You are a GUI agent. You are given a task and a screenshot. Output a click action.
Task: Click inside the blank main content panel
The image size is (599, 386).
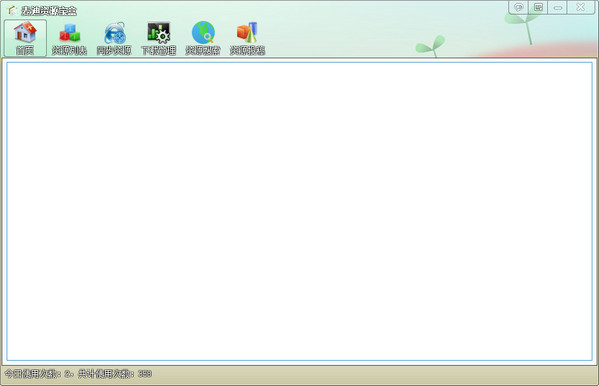pyautogui.click(x=300, y=211)
